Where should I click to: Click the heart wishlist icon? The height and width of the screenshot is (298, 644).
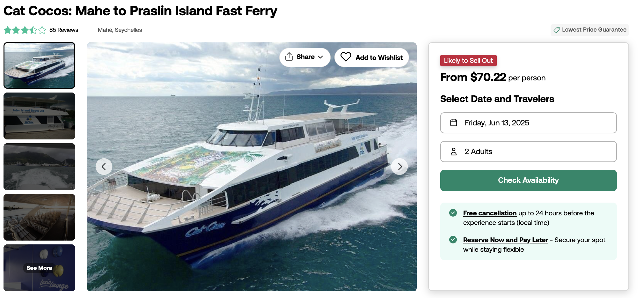(x=346, y=57)
